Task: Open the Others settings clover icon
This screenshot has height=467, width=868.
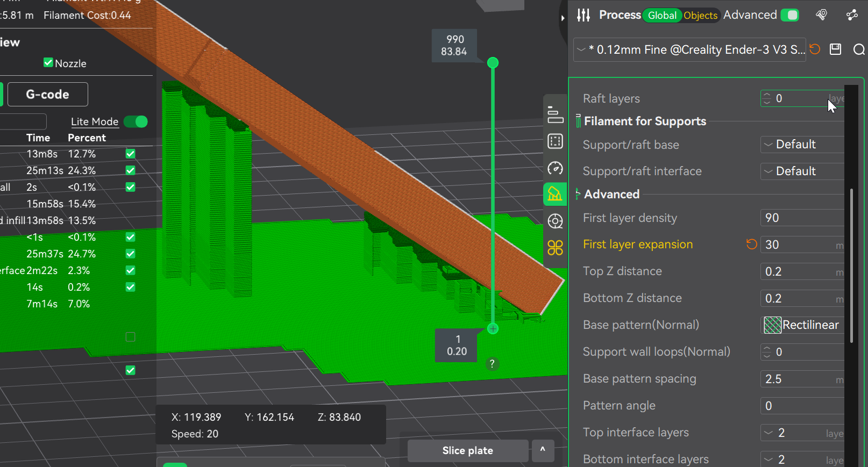Action: coord(555,248)
